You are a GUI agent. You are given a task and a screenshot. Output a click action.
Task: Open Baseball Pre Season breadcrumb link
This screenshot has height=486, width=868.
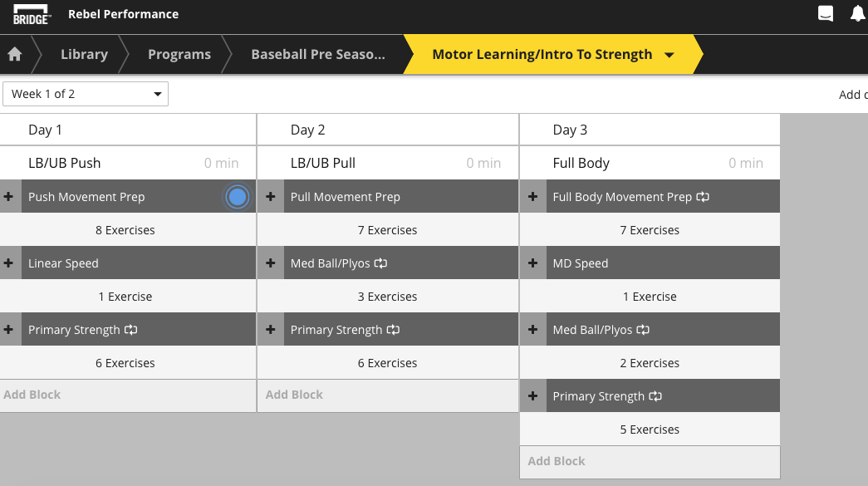tap(318, 54)
